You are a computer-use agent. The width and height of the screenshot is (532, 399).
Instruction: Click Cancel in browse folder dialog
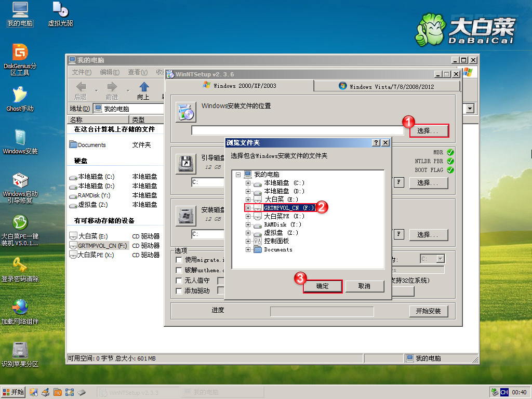364,286
